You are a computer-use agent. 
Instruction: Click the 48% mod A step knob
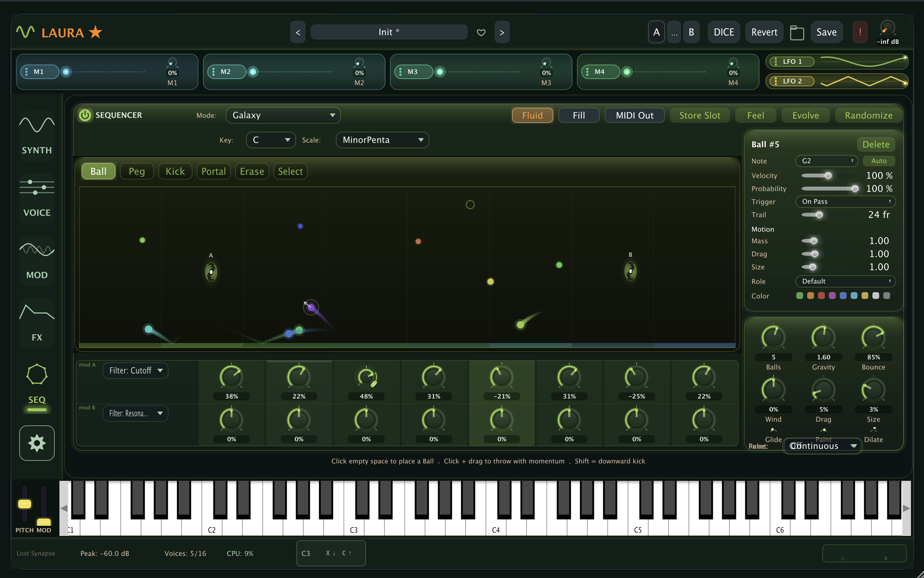click(x=366, y=377)
